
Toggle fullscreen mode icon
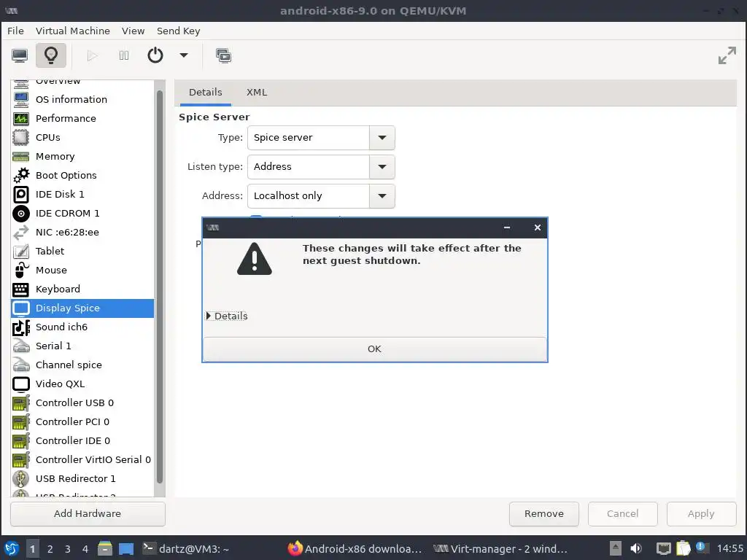pyautogui.click(x=727, y=55)
